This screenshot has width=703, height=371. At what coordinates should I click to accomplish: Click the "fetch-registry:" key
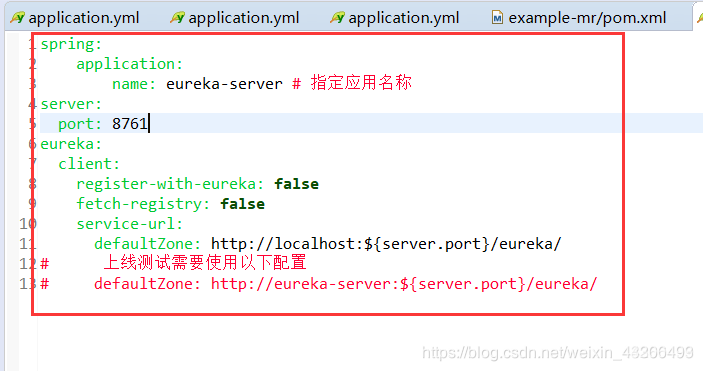143,204
